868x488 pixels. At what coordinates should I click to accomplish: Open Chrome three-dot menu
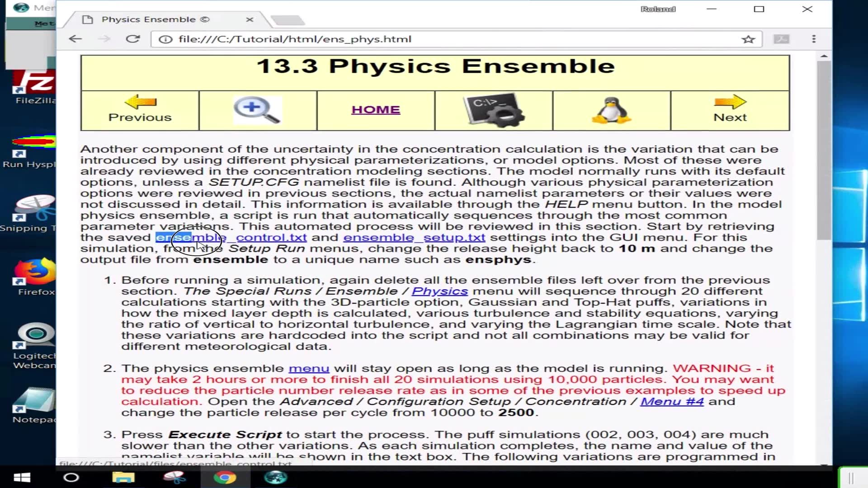[x=814, y=39]
